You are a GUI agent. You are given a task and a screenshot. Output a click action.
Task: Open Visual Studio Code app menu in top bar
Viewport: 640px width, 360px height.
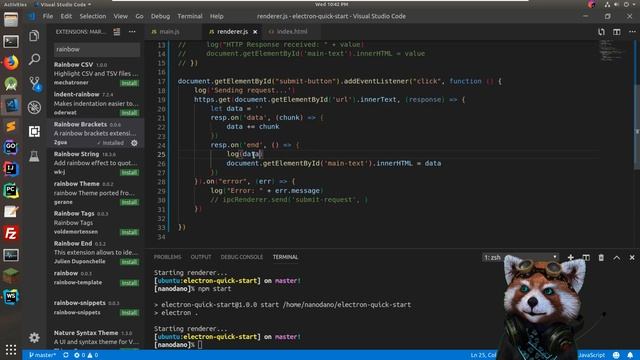tap(63, 4)
